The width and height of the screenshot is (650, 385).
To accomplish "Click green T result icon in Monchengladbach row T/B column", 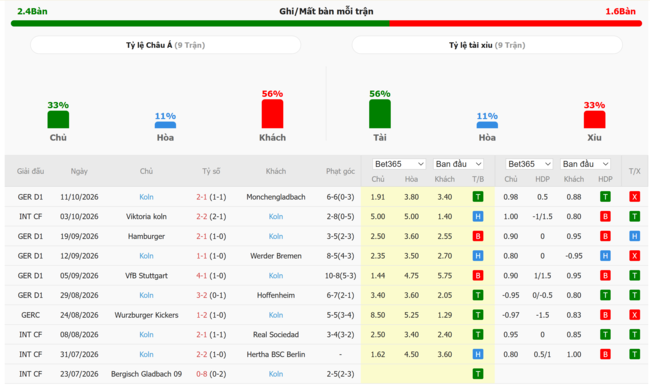I will tap(478, 197).
